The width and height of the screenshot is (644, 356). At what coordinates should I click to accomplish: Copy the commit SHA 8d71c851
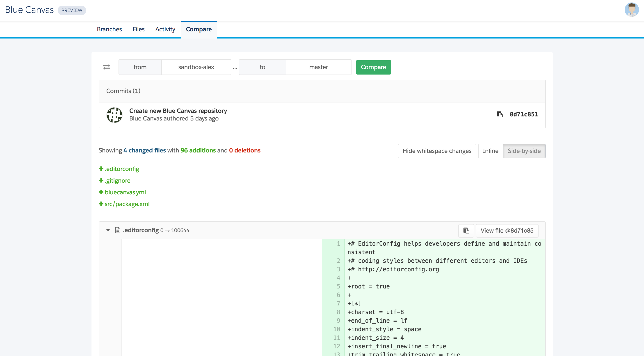pyautogui.click(x=500, y=114)
